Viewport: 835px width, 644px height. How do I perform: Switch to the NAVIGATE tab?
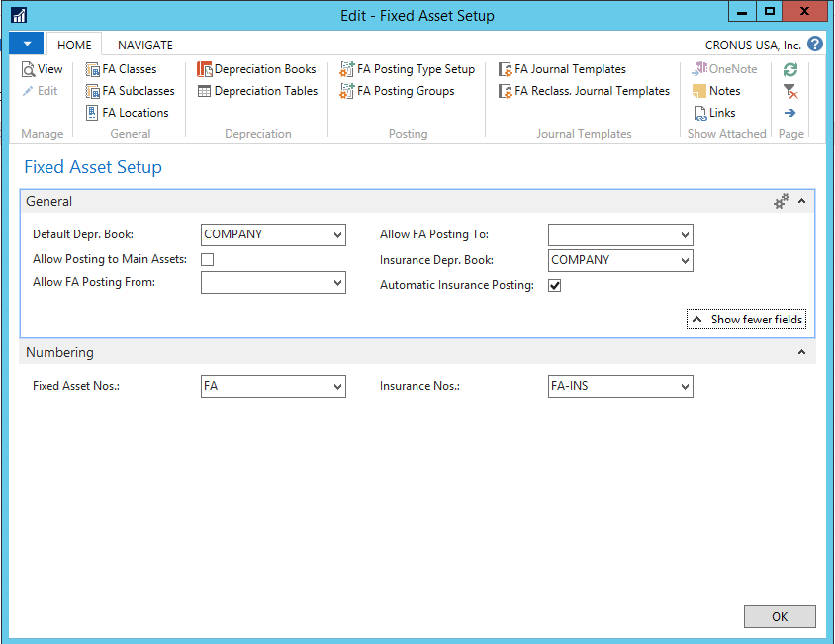[x=144, y=44]
